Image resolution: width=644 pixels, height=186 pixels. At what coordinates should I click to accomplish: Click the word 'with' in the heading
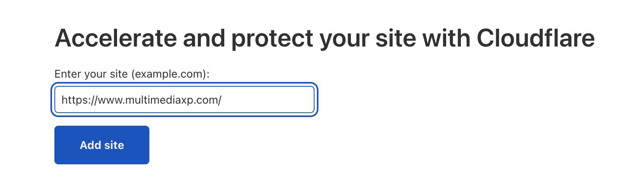pyautogui.click(x=446, y=38)
